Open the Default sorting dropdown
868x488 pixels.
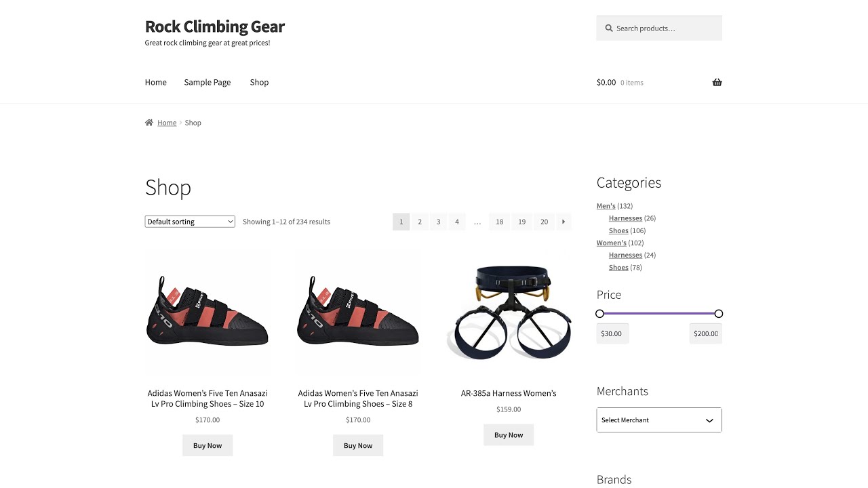tap(190, 222)
